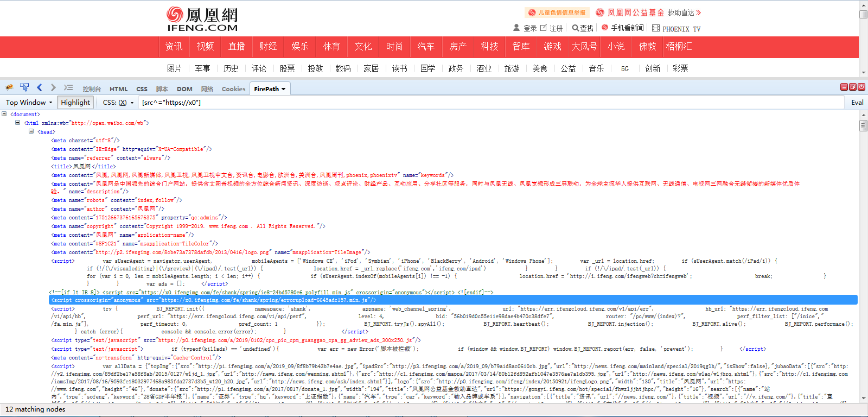Open the 军事 sub-navigation link
This screenshot has height=417, width=868.
(202, 68)
